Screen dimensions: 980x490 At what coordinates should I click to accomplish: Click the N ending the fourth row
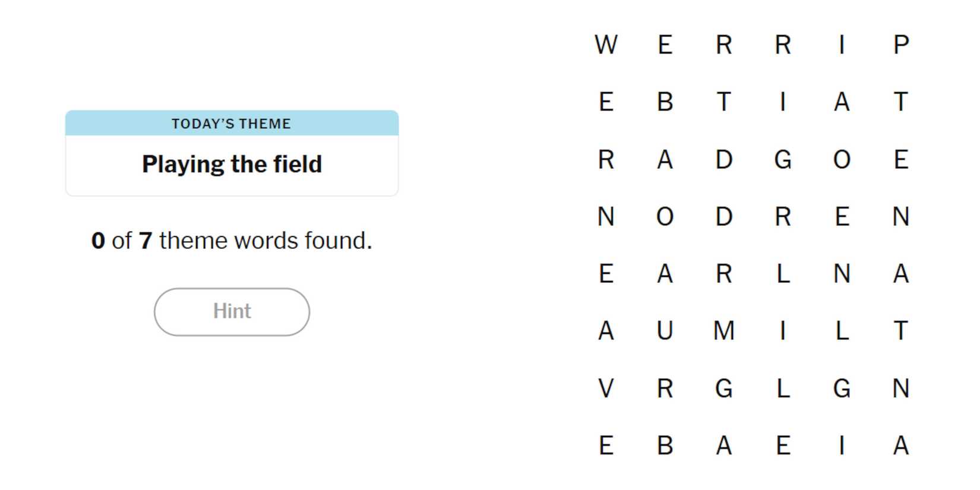900,217
